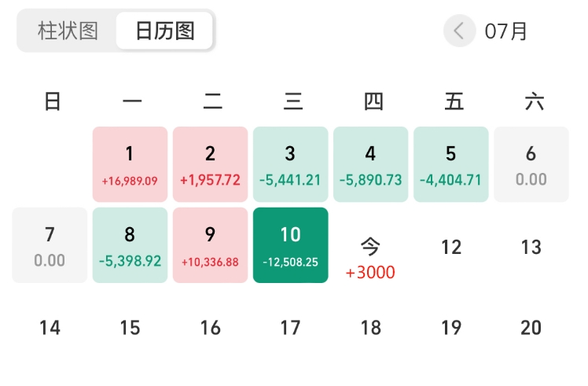Screen dimensions: 588x386
Task: Open day 1 with +16,989.09 profit
Action: coord(130,164)
